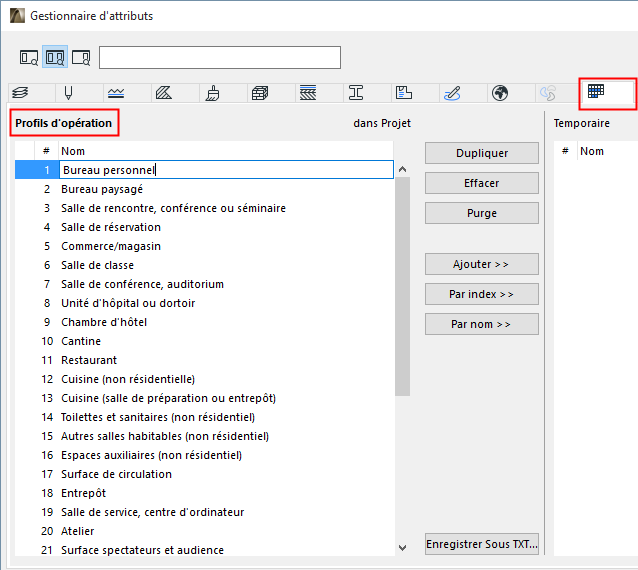The height and width of the screenshot is (570, 638).
Task: Sort project list by # column header
Action: point(46,151)
